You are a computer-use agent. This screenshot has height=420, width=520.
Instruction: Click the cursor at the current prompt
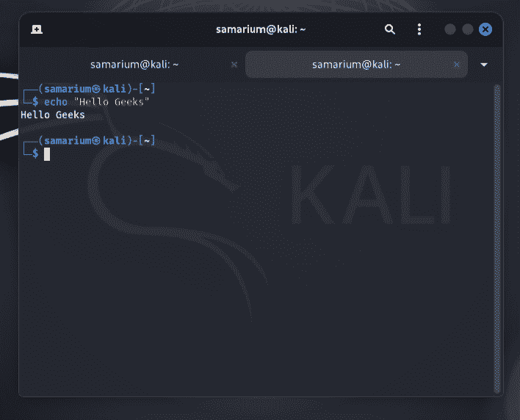pyautogui.click(x=47, y=154)
